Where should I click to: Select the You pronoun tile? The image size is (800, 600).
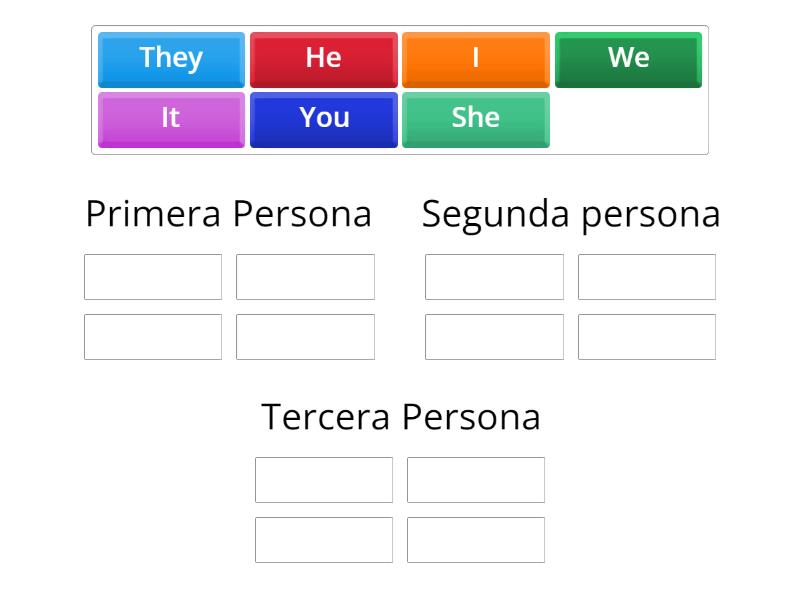point(323,118)
